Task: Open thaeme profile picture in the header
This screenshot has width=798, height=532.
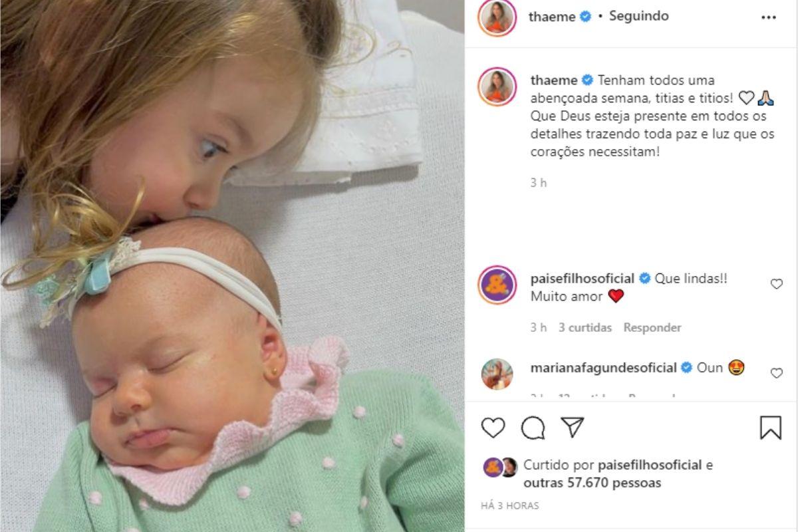Action: tap(497, 17)
